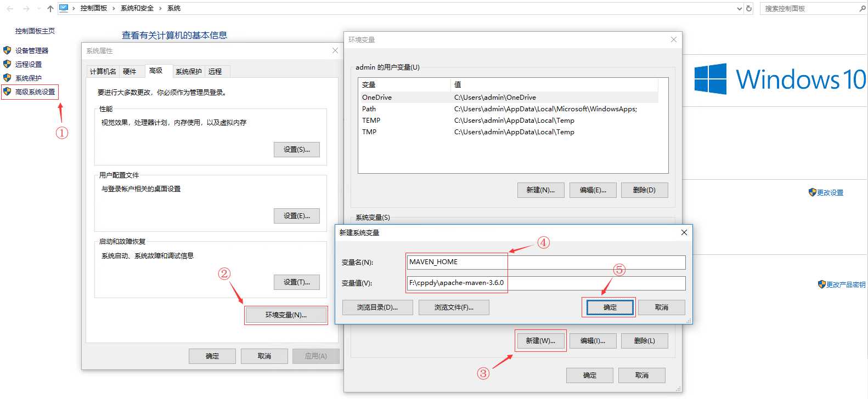Click the shield icon beside 更改设置
868x399 pixels.
click(x=813, y=192)
